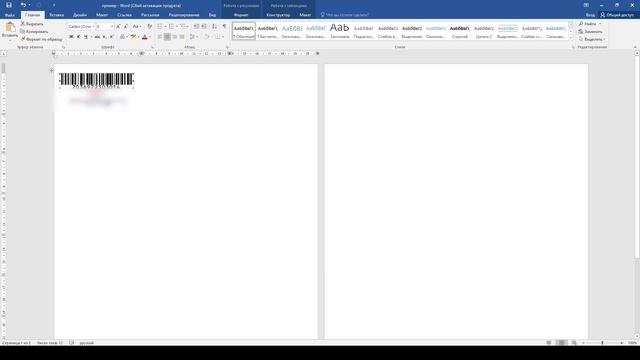Undo the last action
The image size is (640, 360).
(x=23, y=5)
